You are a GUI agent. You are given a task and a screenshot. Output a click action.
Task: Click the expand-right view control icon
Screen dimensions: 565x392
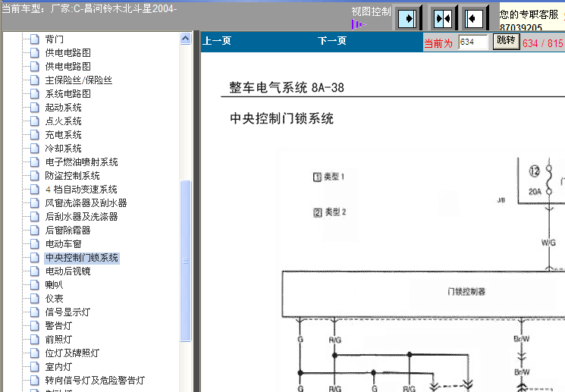(x=408, y=18)
